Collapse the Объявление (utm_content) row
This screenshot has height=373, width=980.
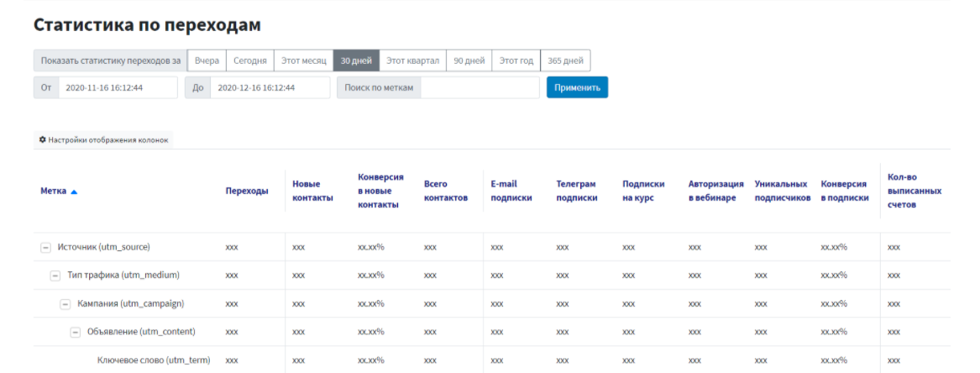75,332
